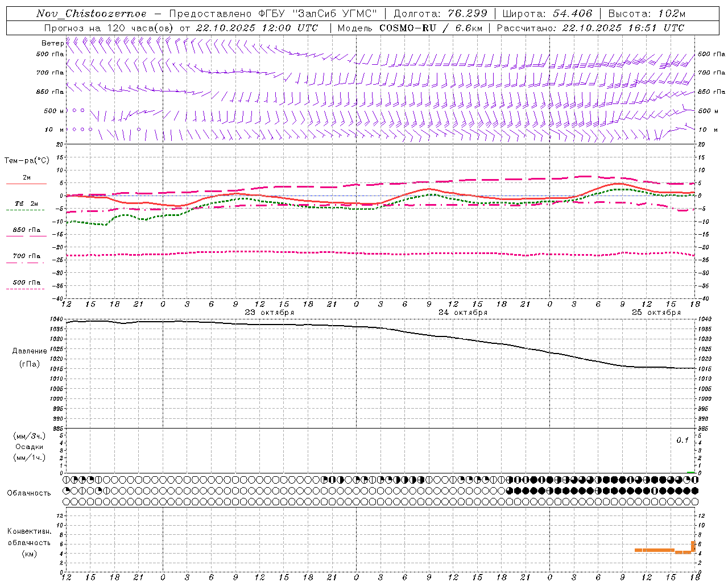Click the (км) unit under convective cloudiness
This screenshot has height=582, width=728.
click(x=30, y=554)
